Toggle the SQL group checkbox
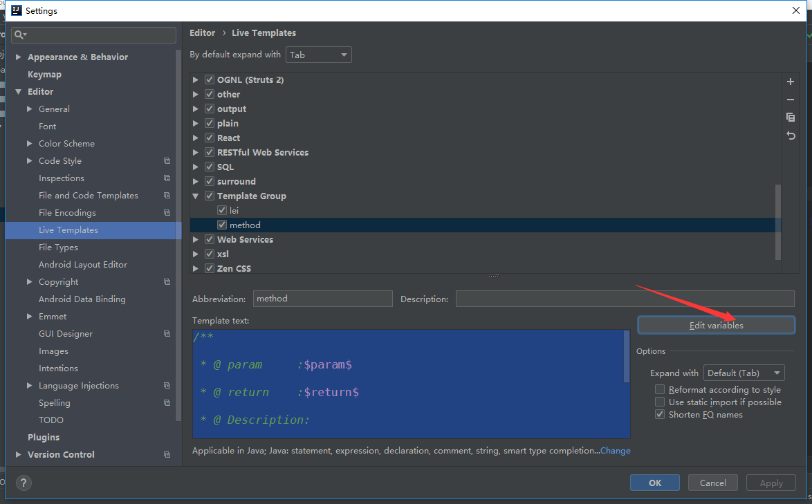812x504 pixels. point(210,167)
